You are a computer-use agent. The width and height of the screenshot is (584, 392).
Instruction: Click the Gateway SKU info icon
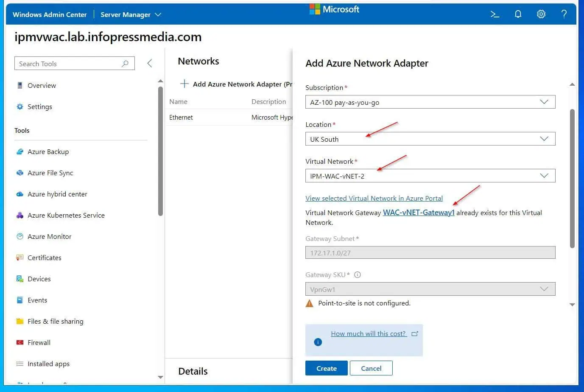358,274
